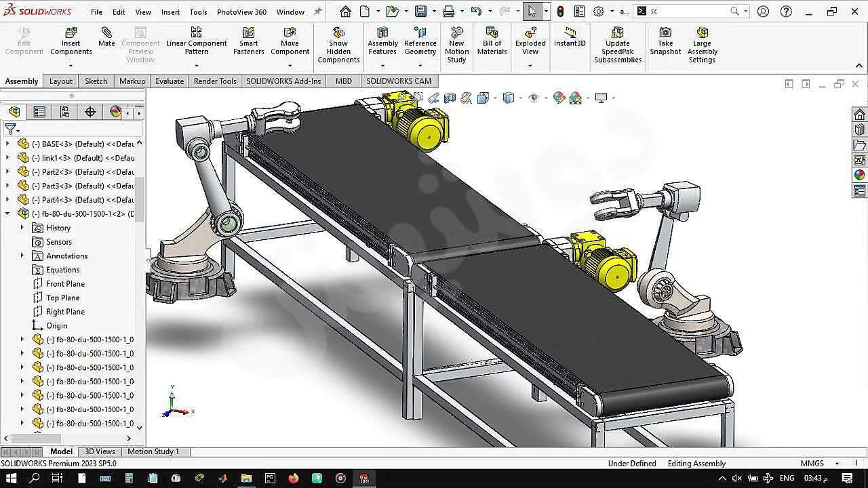The width and height of the screenshot is (868, 488).
Task: Open Assembly Features dropdown arrow
Action: [x=382, y=66]
